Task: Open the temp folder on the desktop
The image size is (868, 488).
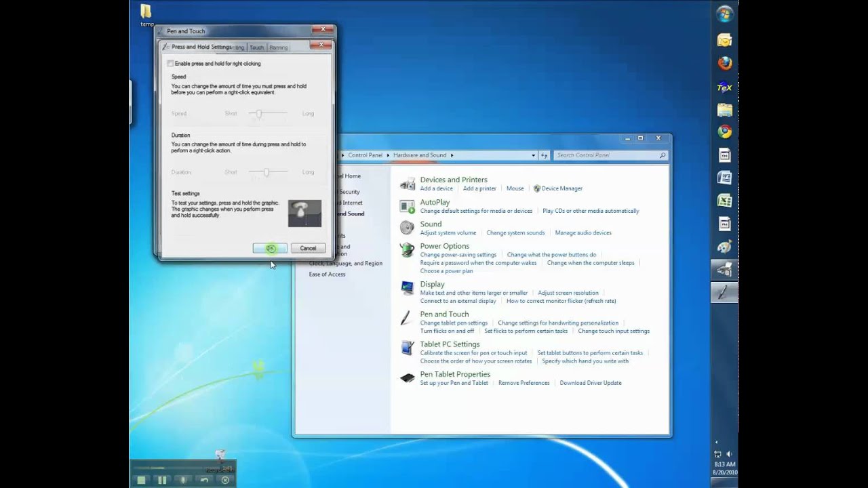Action: [x=146, y=15]
